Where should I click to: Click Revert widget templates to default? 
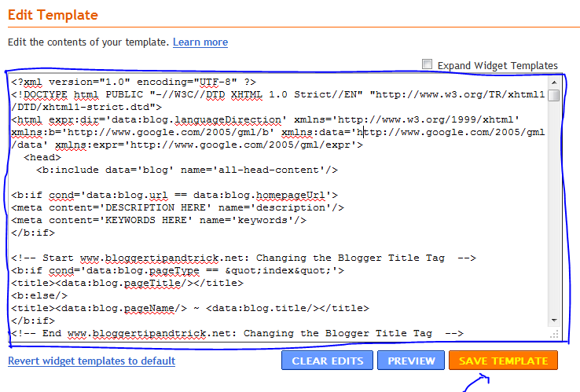[91, 361]
